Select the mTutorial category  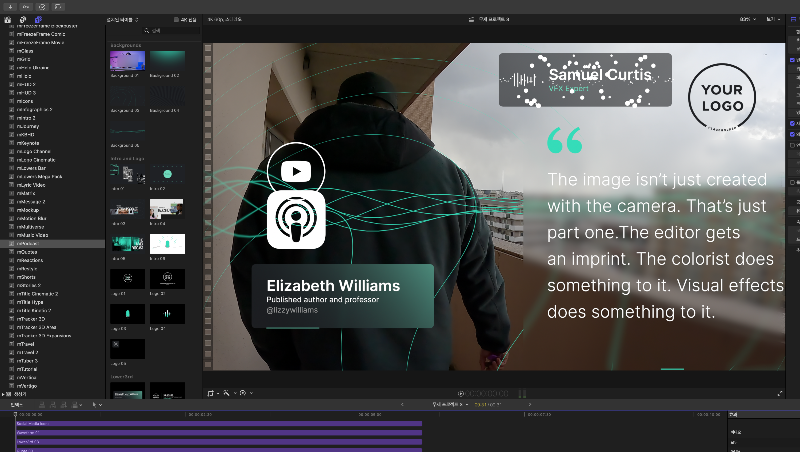[x=27, y=369]
